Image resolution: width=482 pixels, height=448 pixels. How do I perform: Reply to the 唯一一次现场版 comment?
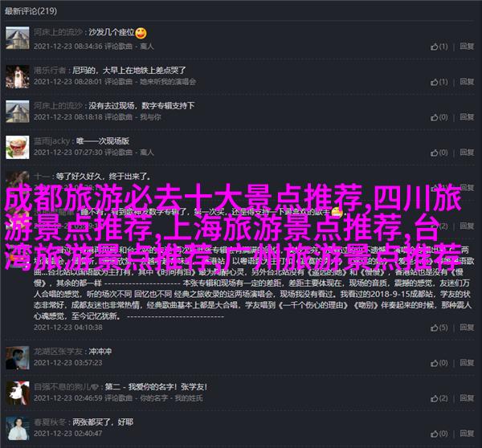(467, 153)
